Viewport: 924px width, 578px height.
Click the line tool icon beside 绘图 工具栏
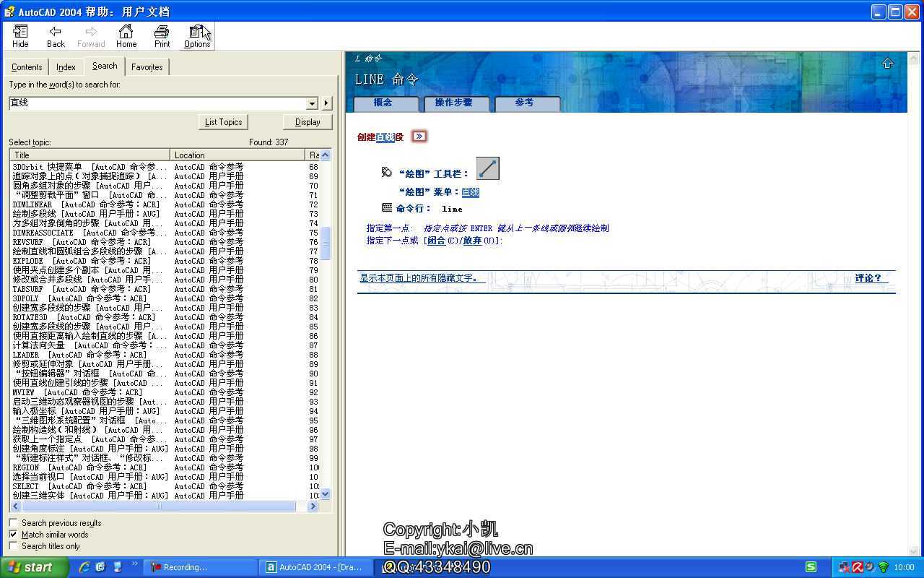[488, 168]
